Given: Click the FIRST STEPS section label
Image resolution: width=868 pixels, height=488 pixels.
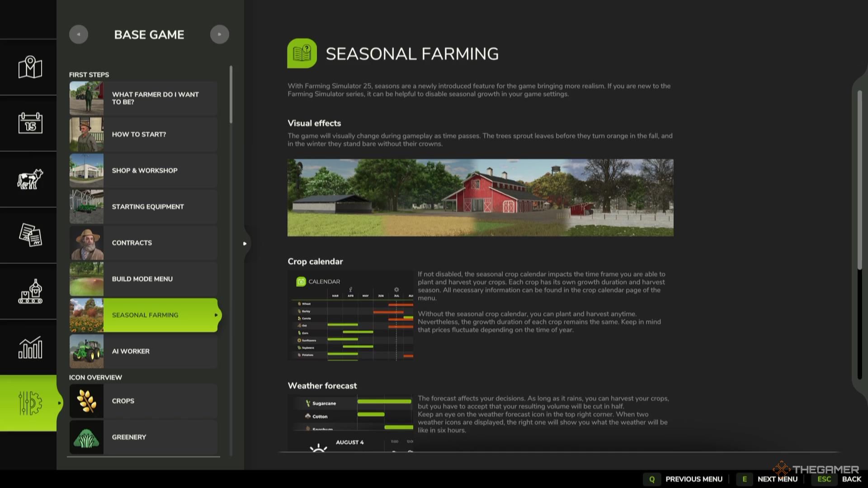Looking at the screenshot, I should point(89,75).
